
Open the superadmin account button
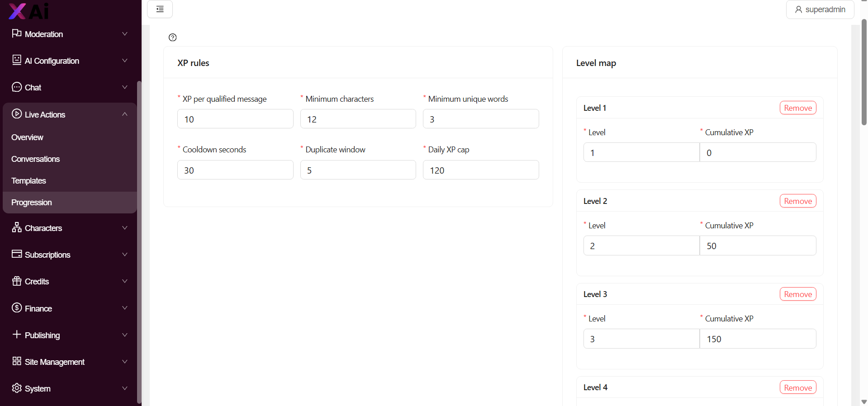tap(820, 9)
